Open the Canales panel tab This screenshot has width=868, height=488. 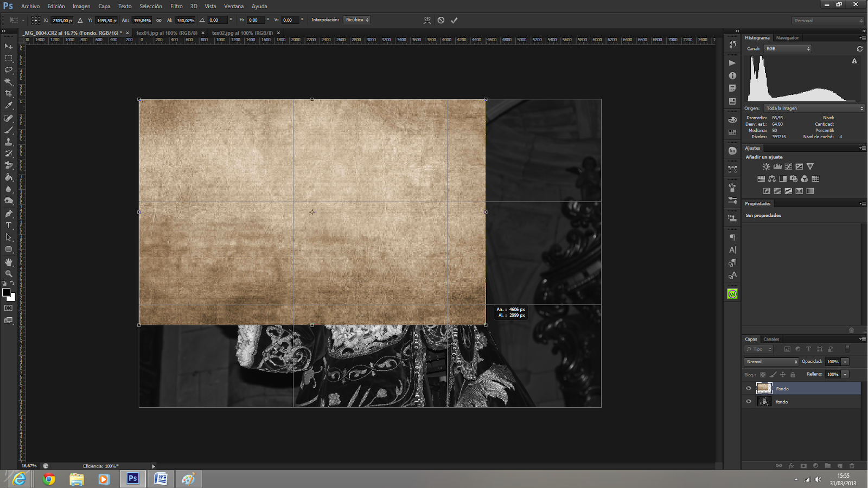click(771, 339)
